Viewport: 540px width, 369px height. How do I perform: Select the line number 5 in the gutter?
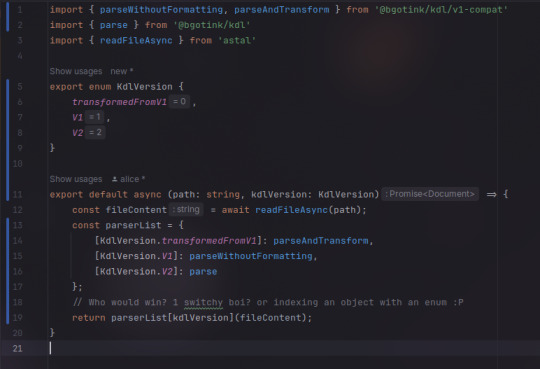(x=20, y=86)
